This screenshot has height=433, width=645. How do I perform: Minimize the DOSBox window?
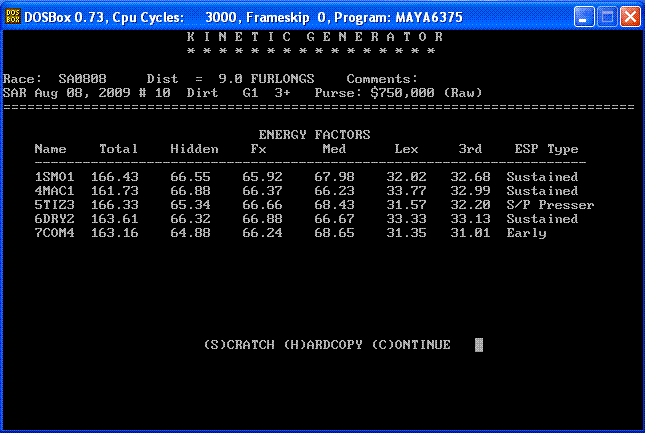(584, 17)
